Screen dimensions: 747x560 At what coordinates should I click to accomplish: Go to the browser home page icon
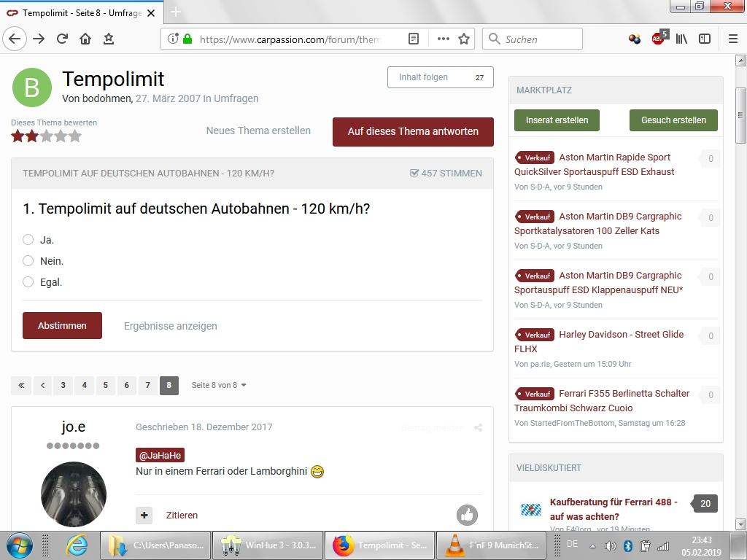[85, 39]
